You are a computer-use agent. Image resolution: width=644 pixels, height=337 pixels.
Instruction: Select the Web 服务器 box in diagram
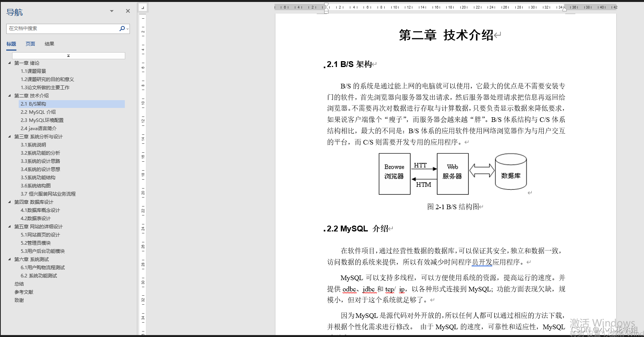click(452, 174)
